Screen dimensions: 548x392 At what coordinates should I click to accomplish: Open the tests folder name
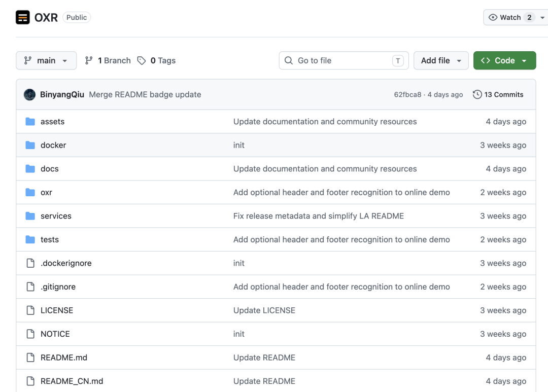[50, 239]
